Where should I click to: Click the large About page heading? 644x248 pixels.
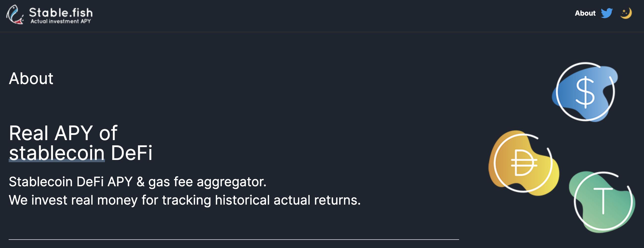pyautogui.click(x=31, y=79)
